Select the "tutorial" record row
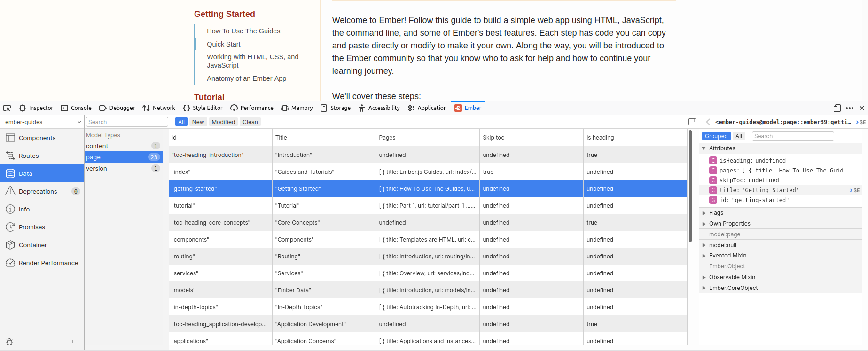The width and height of the screenshot is (868, 351). (x=428, y=206)
